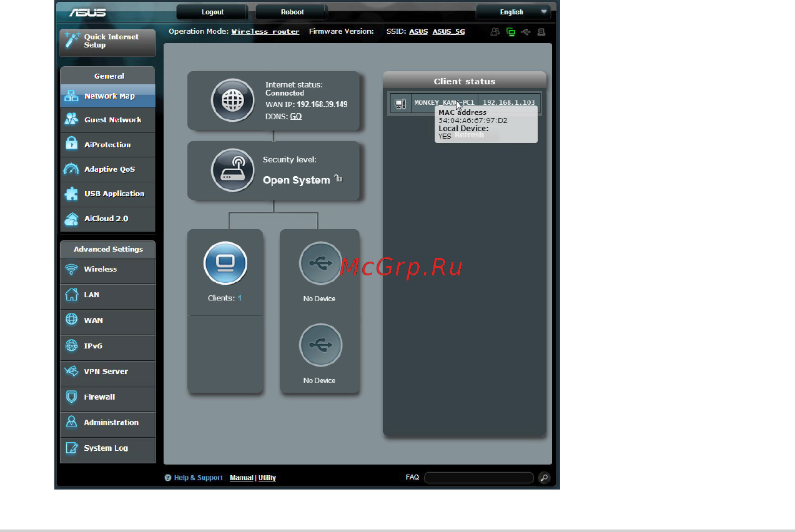Open the Manual link

(x=241, y=478)
